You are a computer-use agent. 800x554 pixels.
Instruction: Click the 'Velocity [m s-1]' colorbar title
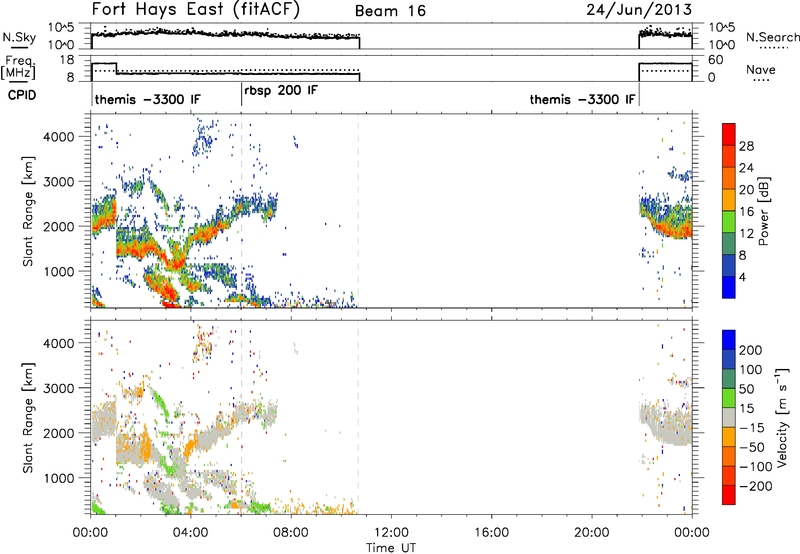coord(782,417)
